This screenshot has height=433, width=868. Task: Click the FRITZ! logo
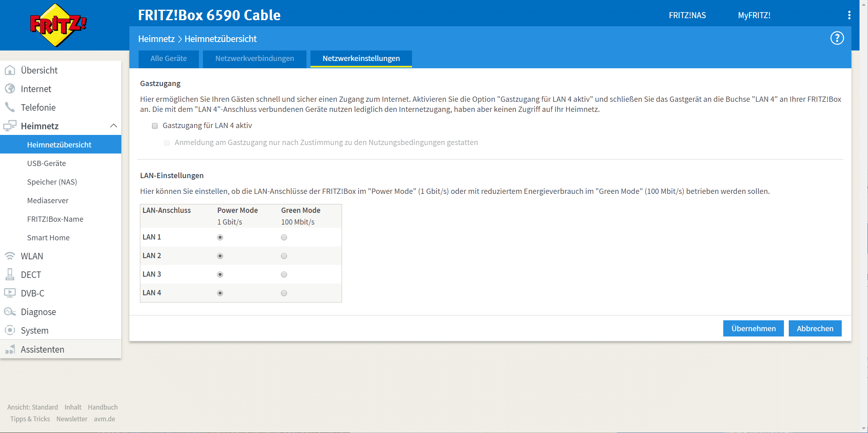58,25
